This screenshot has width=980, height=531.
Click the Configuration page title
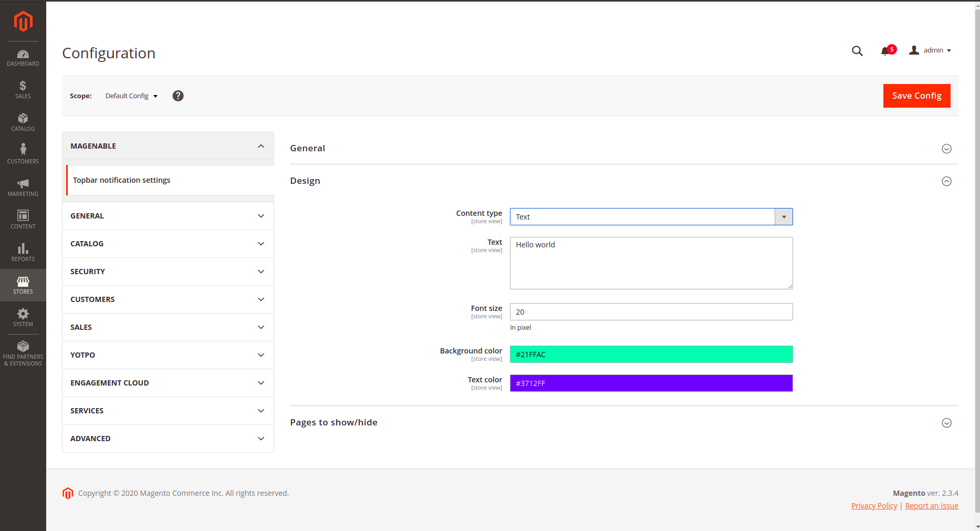[109, 53]
